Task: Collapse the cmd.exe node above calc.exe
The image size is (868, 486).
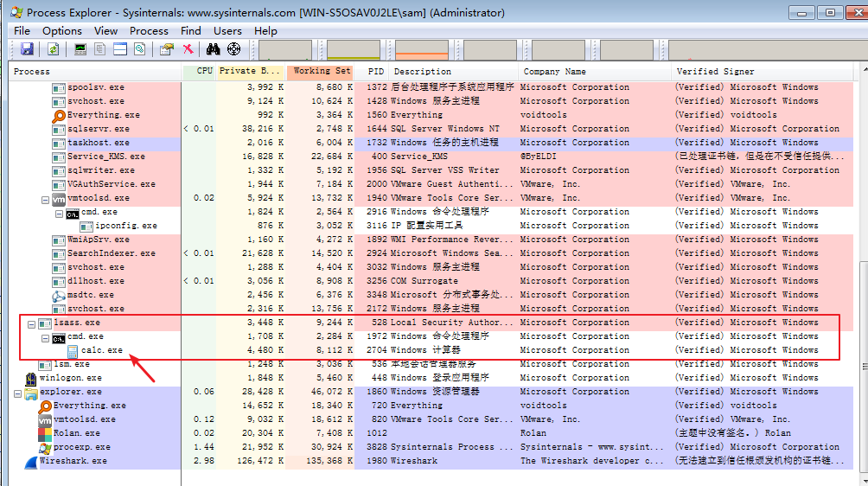Action: tap(46, 339)
